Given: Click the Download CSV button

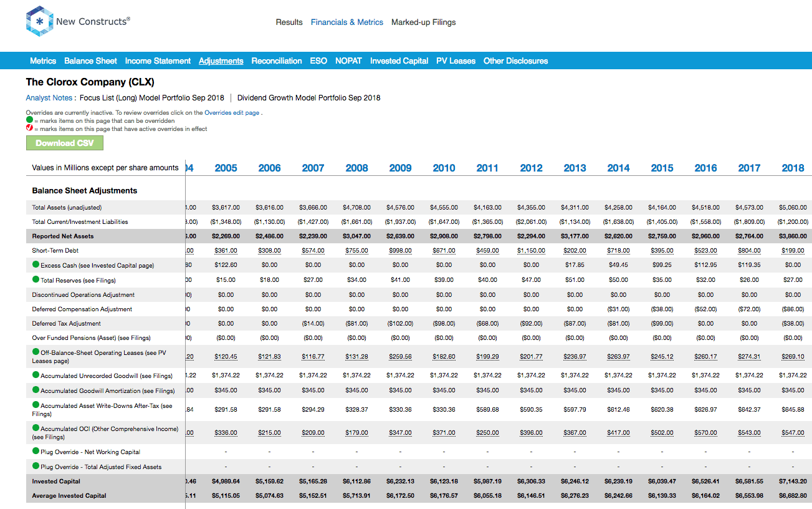Looking at the screenshot, I should pos(64,143).
